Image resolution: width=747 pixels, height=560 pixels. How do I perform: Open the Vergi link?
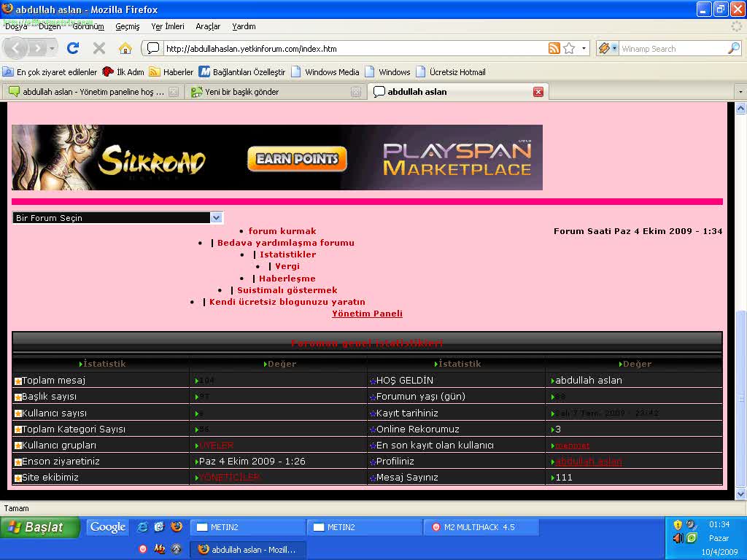pyautogui.click(x=287, y=266)
